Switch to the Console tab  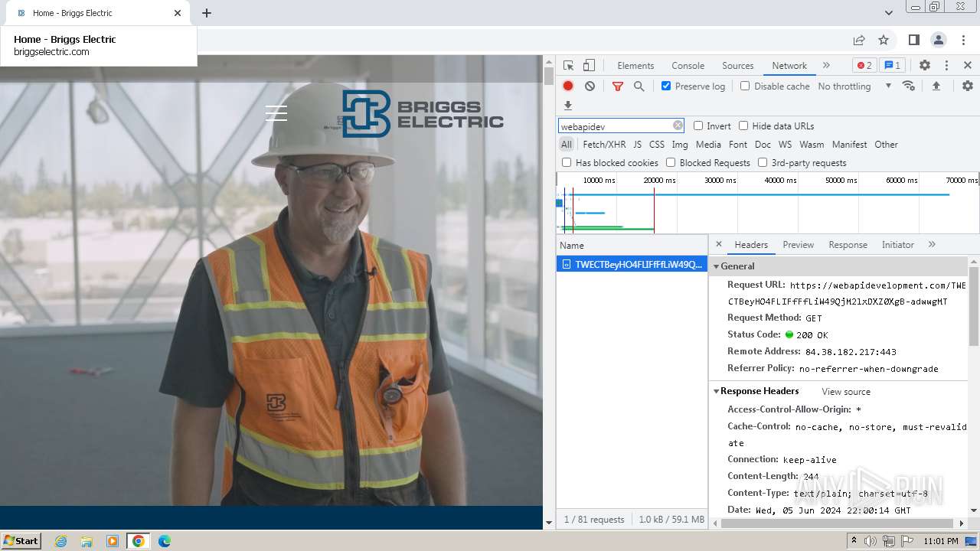coord(688,66)
